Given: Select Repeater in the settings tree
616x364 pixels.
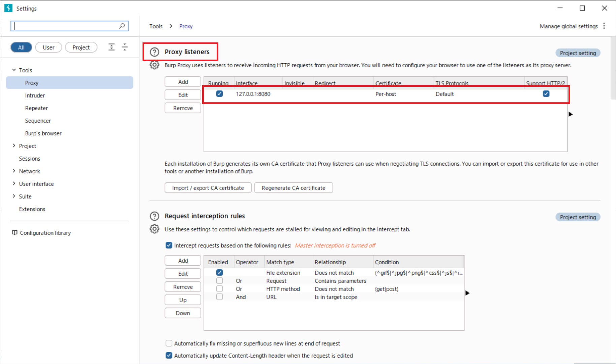Looking at the screenshot, I should pos(36,108).
